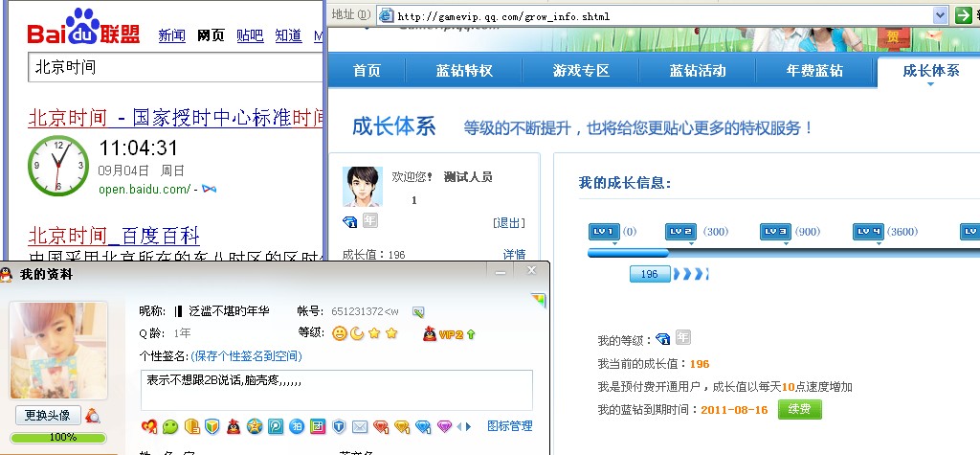This screenshot has height=455, width=980.
Task: Click the LV2 level marker
Action: (x=680, y=232)
